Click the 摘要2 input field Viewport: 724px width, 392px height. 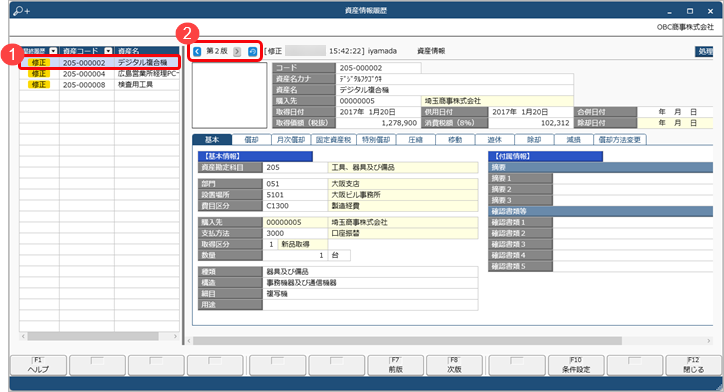(x=633, y=189)
